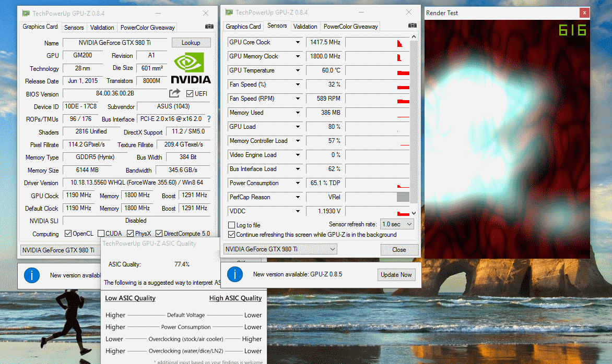Open the Memory Controller Load dropdown

(x=298, y=141)
